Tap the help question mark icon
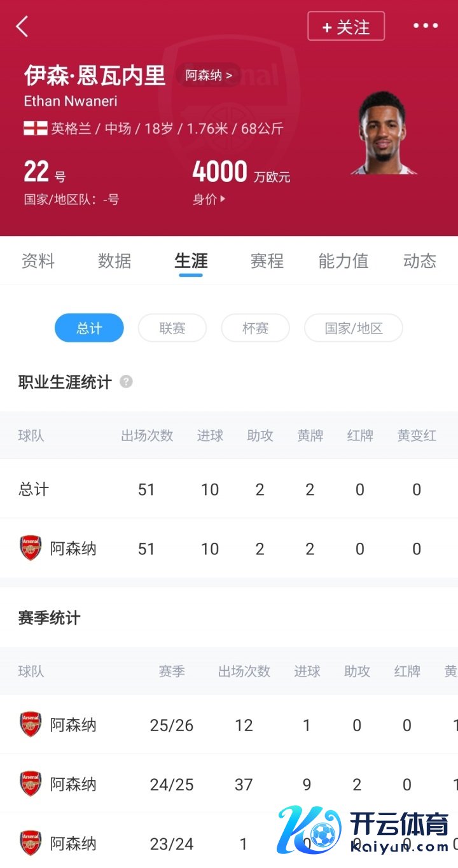This screenshot has width=458, height=868. [127, 382]
